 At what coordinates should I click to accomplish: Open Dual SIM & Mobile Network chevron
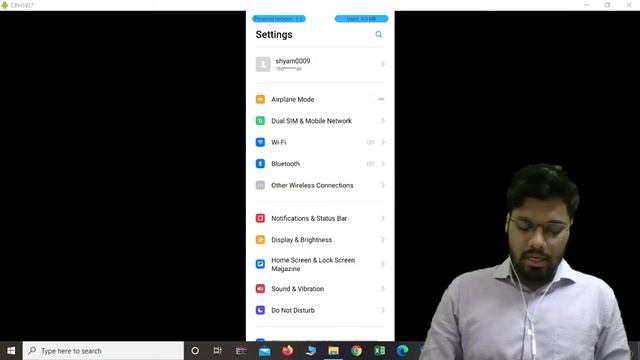pos(382,121)
